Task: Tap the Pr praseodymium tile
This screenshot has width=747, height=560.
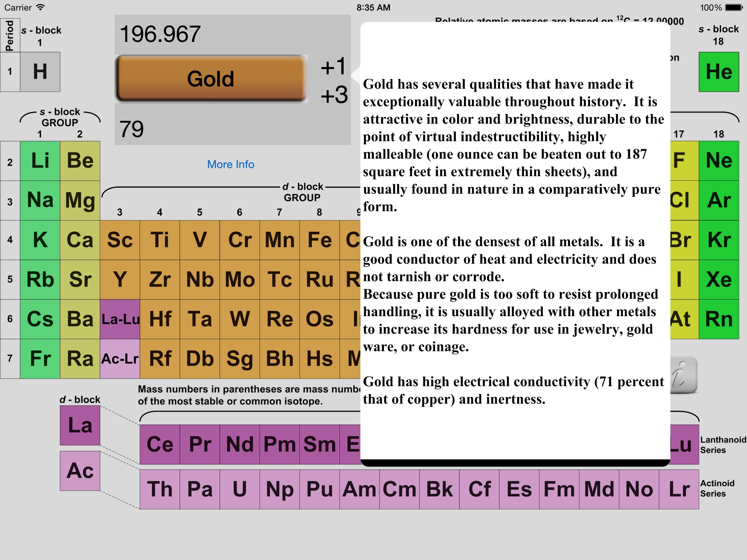Action: (200, 444)
